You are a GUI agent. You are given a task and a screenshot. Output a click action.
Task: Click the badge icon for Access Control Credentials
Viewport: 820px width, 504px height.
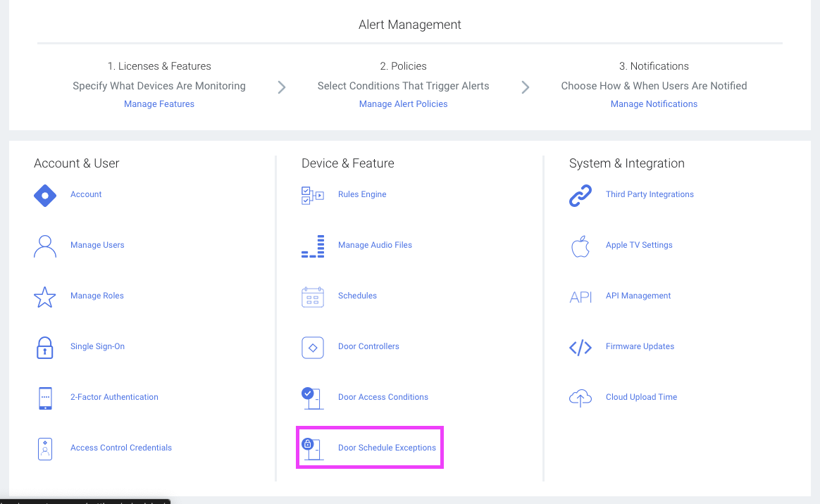point(44,448)
